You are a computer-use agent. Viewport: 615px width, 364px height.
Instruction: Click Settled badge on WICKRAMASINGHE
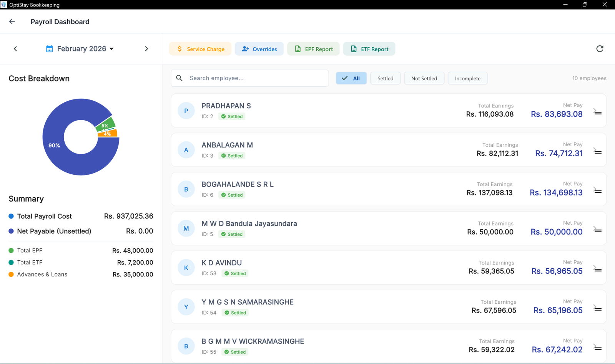(235, 352)
